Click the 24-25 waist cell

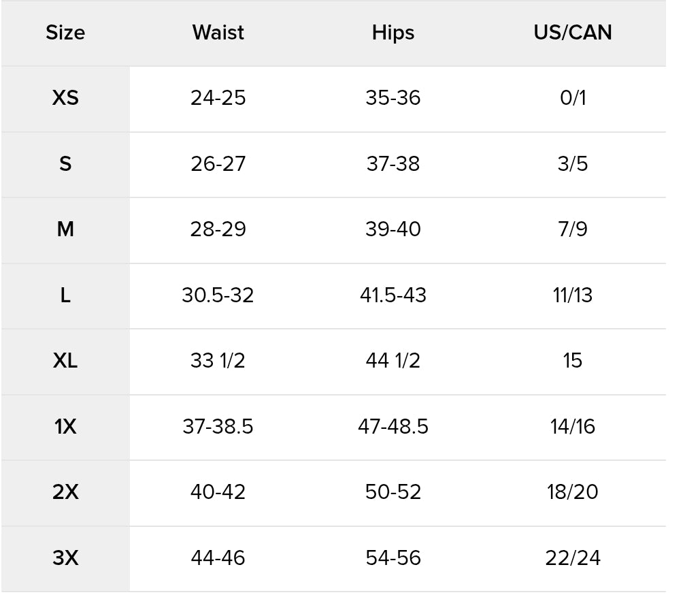[x=218, y=98]
